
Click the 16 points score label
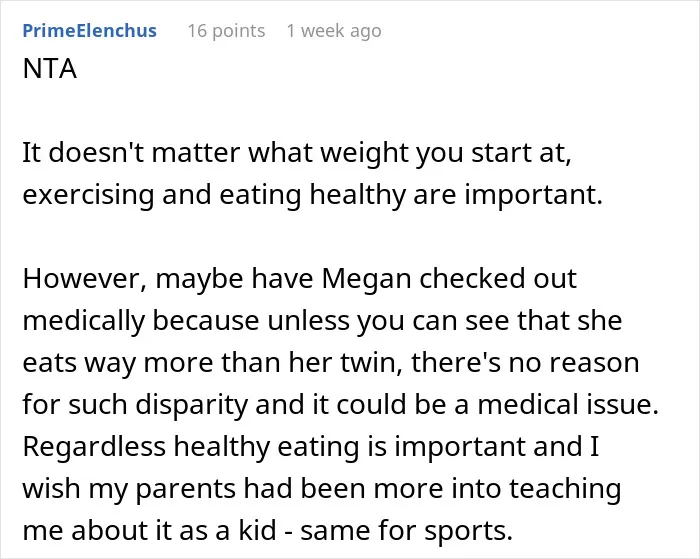coord(226,31)
